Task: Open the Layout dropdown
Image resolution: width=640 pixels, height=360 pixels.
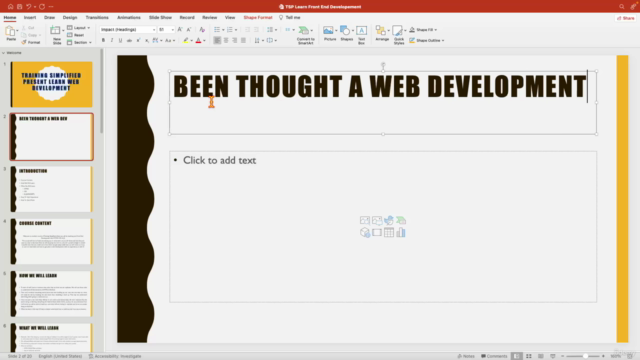Action: pyautogui.click(x=78, y=28)
